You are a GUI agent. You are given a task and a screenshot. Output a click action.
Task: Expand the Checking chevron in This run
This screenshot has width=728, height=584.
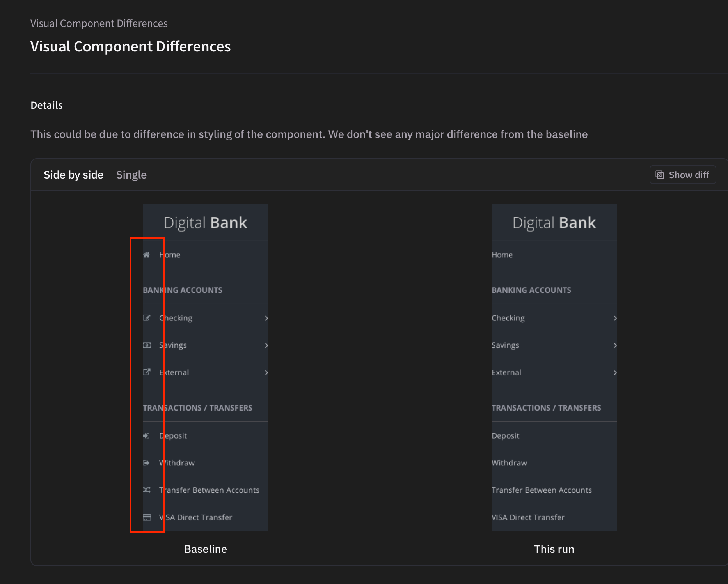[615, 318]
